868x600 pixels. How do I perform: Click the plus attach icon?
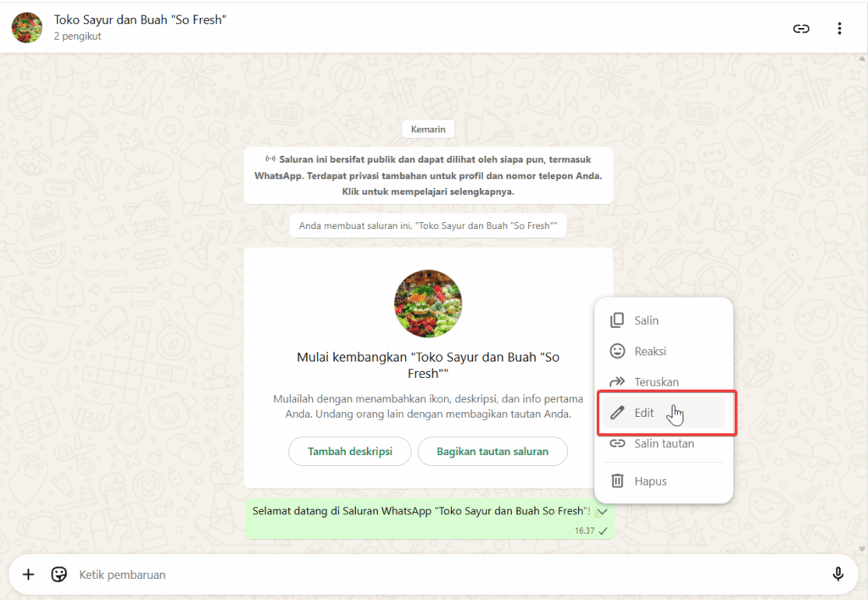28,575
